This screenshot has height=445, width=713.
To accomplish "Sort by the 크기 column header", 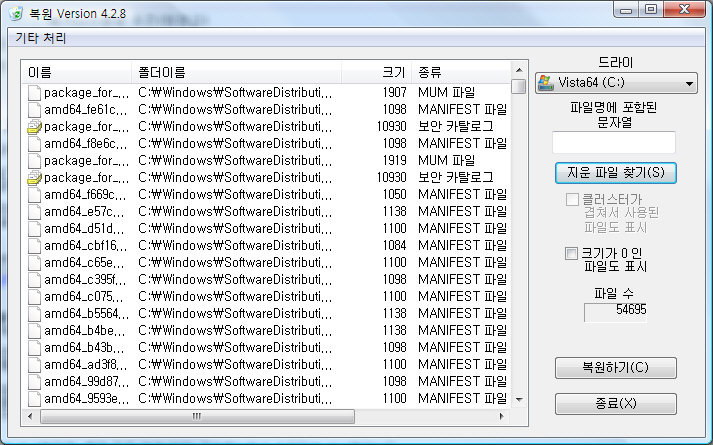I will 377,73.
